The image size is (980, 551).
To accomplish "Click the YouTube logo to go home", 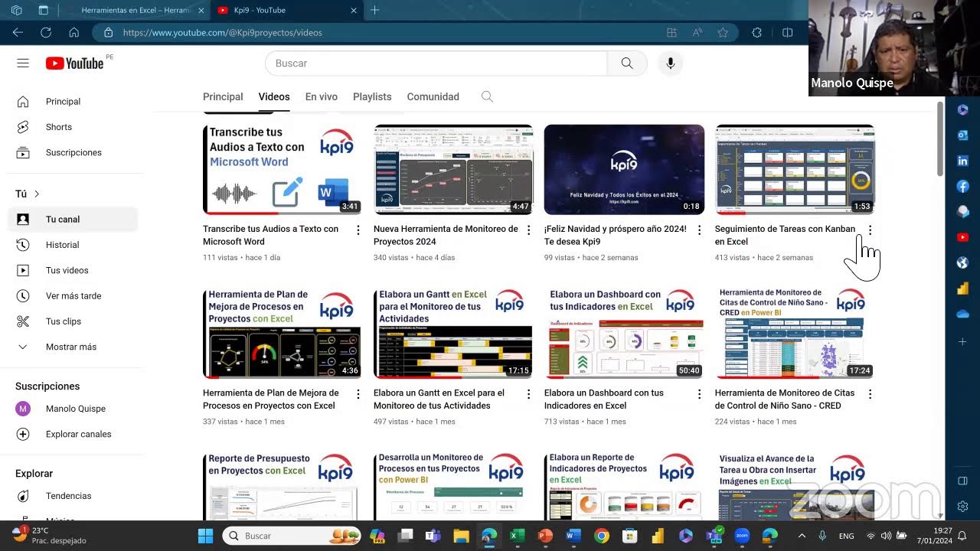I will [x=74, y=64].
